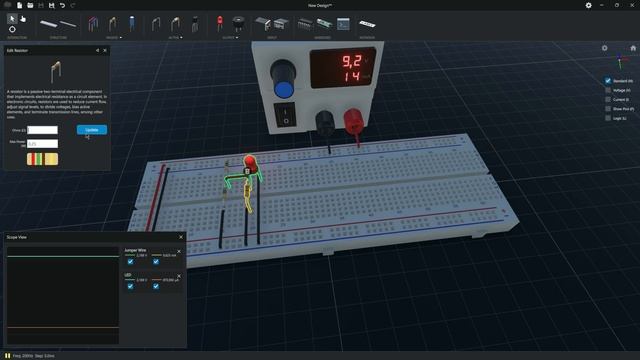Click the resistor color band swatch
The width and height of the screenshot is (640, 360).
click(x=42, y=159)
